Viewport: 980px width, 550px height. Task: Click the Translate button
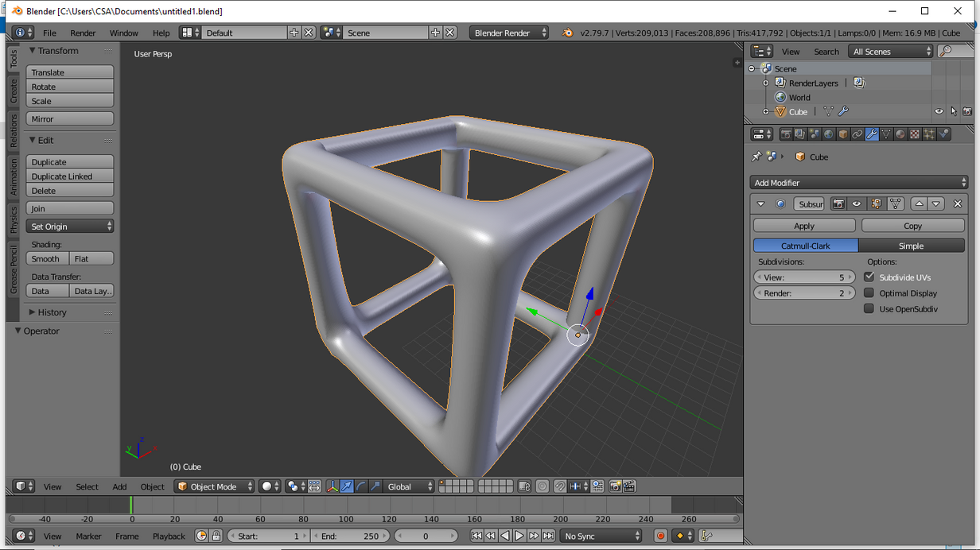point(70,72)
